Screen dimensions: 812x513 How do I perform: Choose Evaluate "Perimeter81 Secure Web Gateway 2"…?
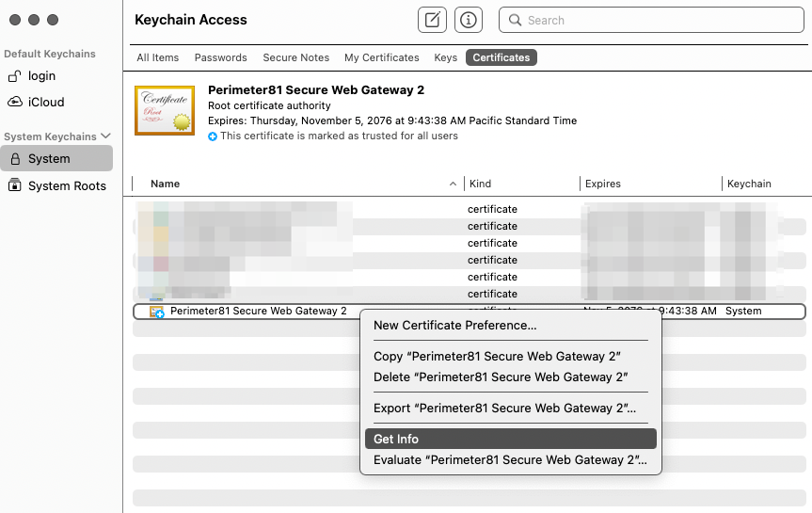[x=510, y=460]
